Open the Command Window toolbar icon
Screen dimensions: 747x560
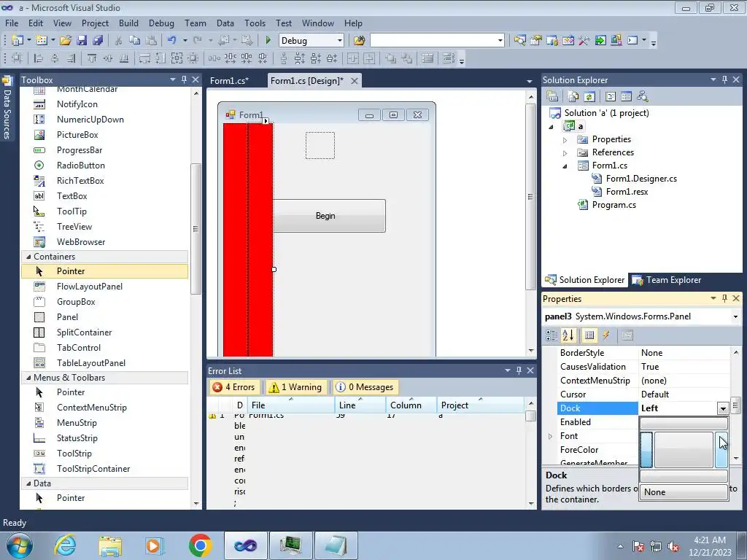pyautogui.click(x=632, y=41)
